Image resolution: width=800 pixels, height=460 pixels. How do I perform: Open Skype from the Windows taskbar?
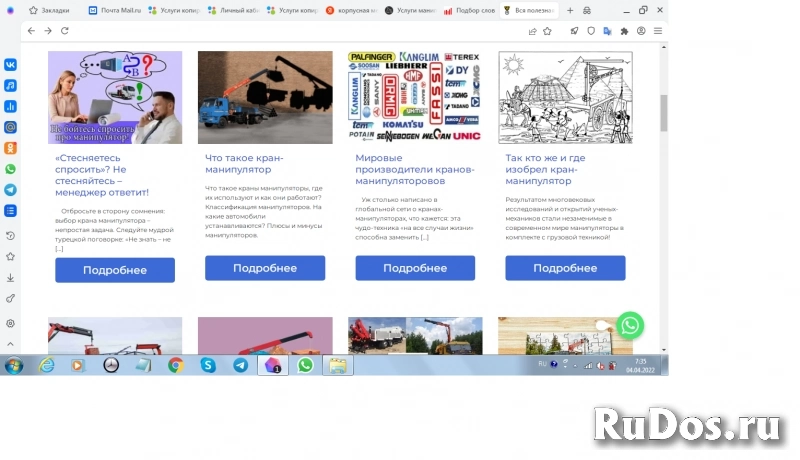coord(208,366)
